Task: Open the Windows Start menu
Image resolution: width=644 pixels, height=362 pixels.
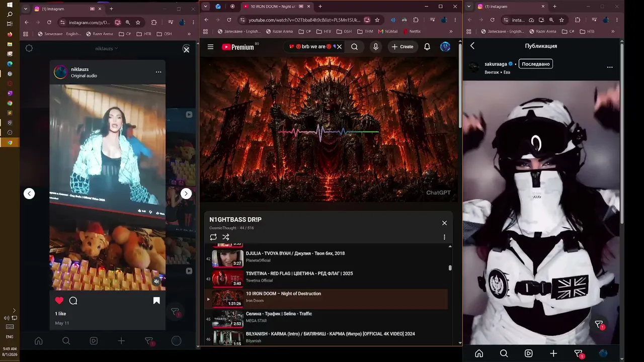Action: click(10, 5)
